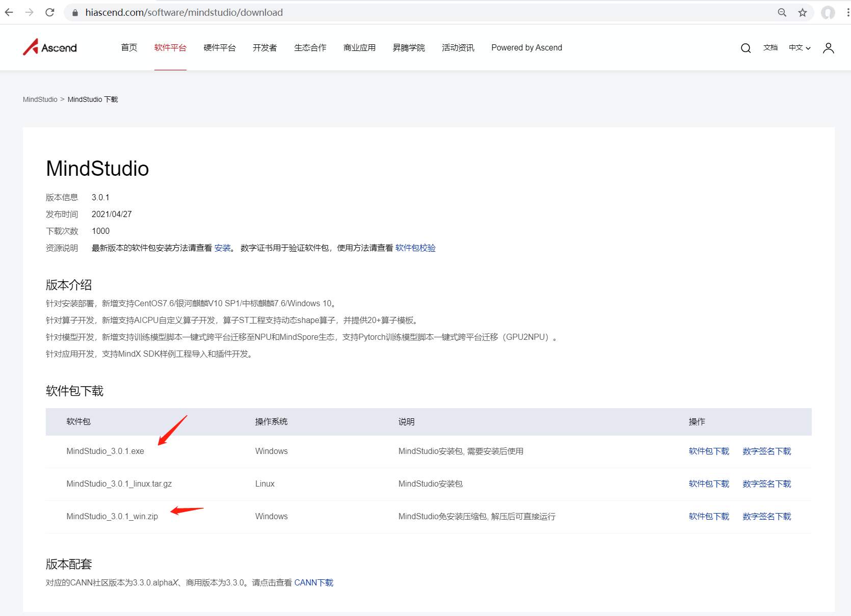Open the 开发者 nav item
Screen dimensions: 851x616
(x=265, y=47)
